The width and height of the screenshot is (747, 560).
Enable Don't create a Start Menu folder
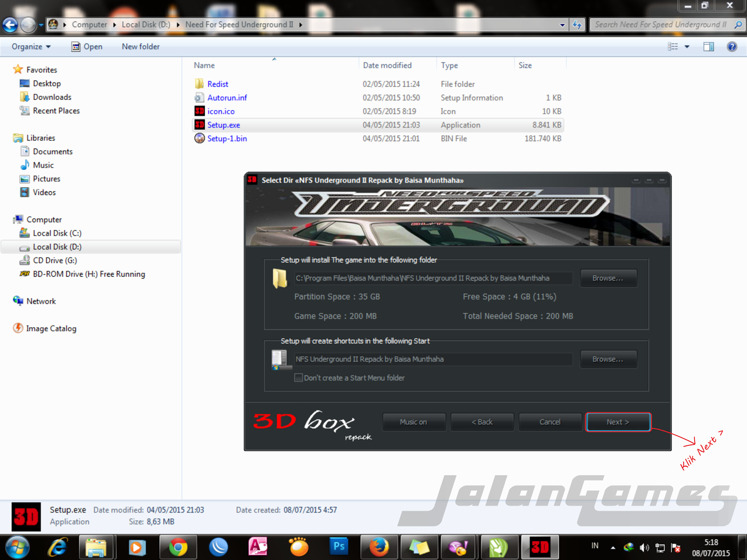298,378
